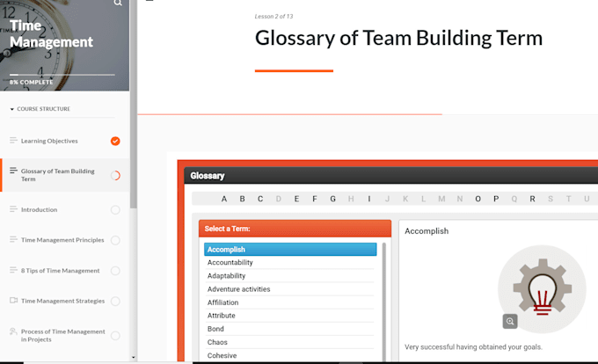Select the Accomplish term
Screen dimensions: 598x364
(290, 250)
